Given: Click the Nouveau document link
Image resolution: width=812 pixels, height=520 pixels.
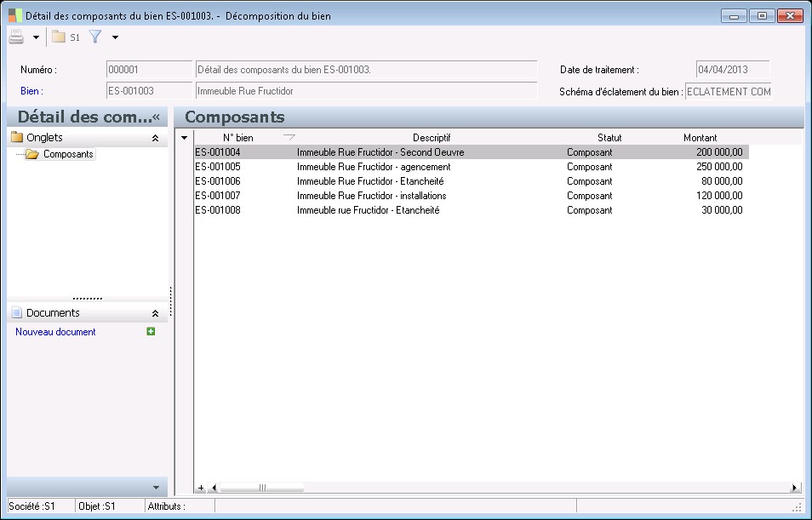Looking at the screenshot, I should tap(55, 332).
